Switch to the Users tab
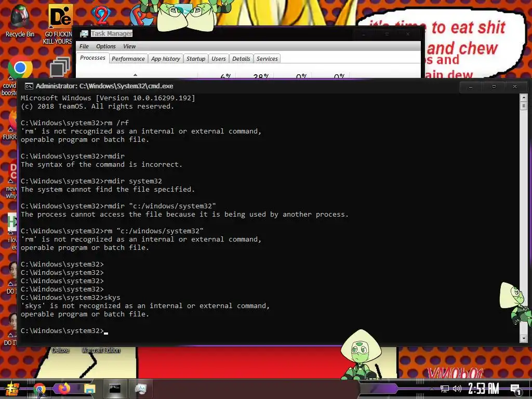Image resolution: width=532 pixels, height=399 pixels. 219,59
